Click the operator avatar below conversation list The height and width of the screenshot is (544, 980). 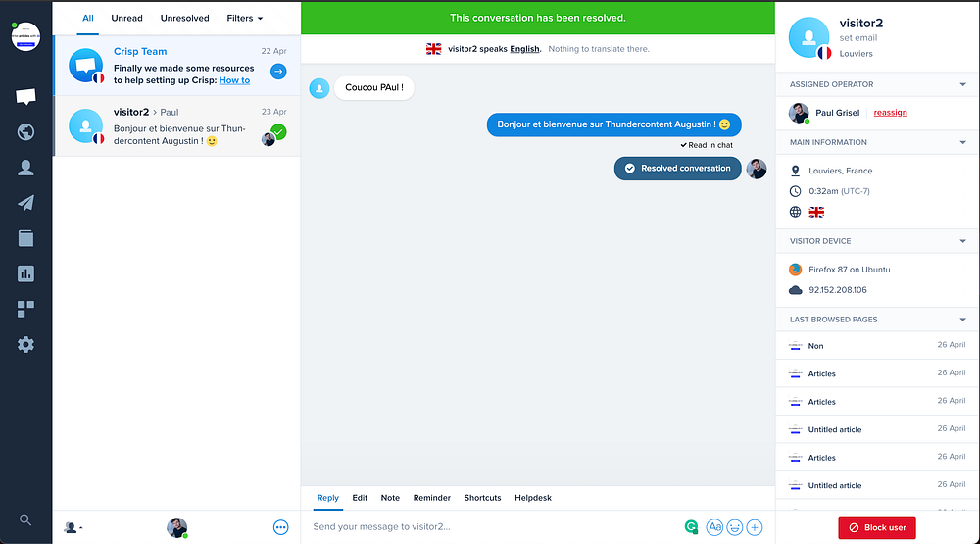(176, 527)
